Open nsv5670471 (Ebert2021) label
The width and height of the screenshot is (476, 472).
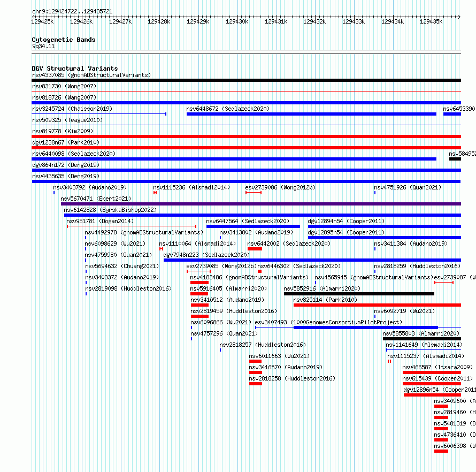(96, 199)
